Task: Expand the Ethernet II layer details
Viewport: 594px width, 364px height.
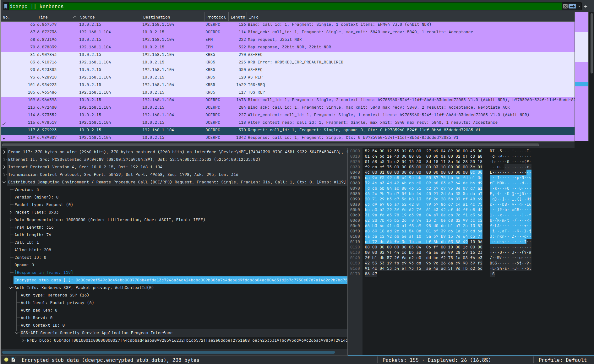Action: tap(4, 159)
